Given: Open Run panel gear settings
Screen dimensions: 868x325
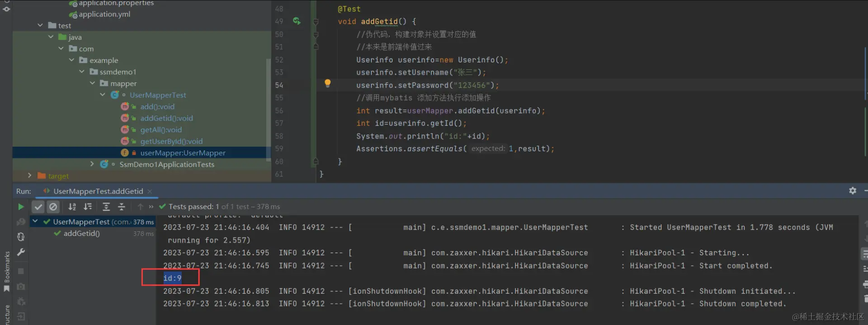Looking at the screenshot, I should point(853,191).
